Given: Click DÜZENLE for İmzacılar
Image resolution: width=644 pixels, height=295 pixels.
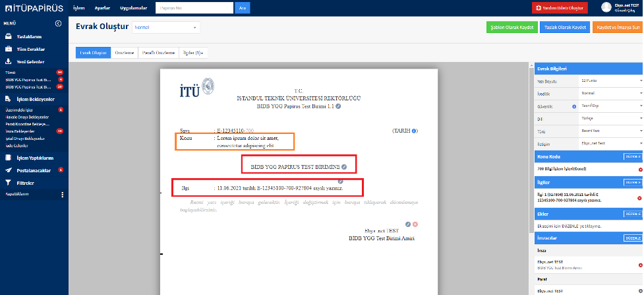Looking at the screenshot, I should tap(633, 238).
